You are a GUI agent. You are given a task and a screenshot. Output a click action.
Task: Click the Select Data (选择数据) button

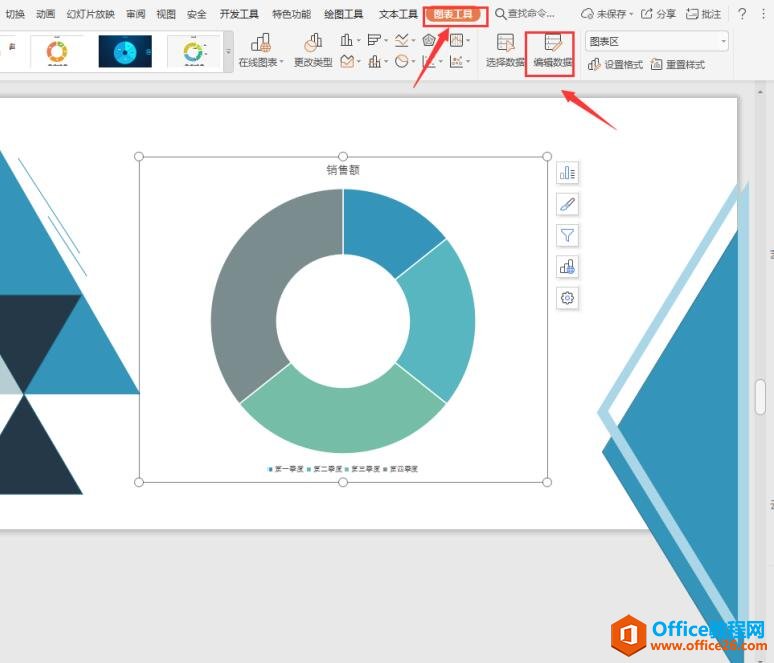point(504,51)
